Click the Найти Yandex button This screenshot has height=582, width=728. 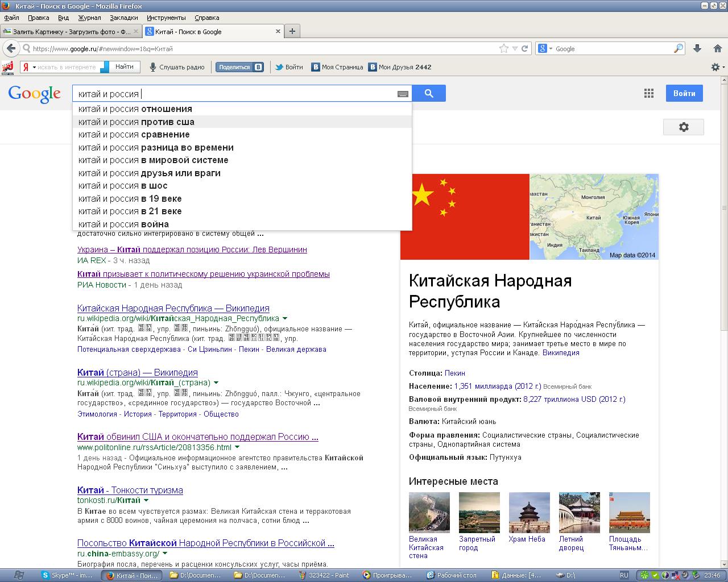tap(124, 67)
